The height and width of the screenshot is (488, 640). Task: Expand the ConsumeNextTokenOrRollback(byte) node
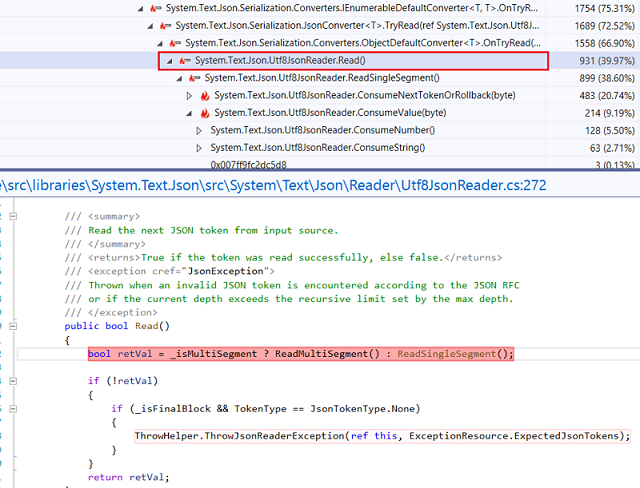[x=189, y=96]
